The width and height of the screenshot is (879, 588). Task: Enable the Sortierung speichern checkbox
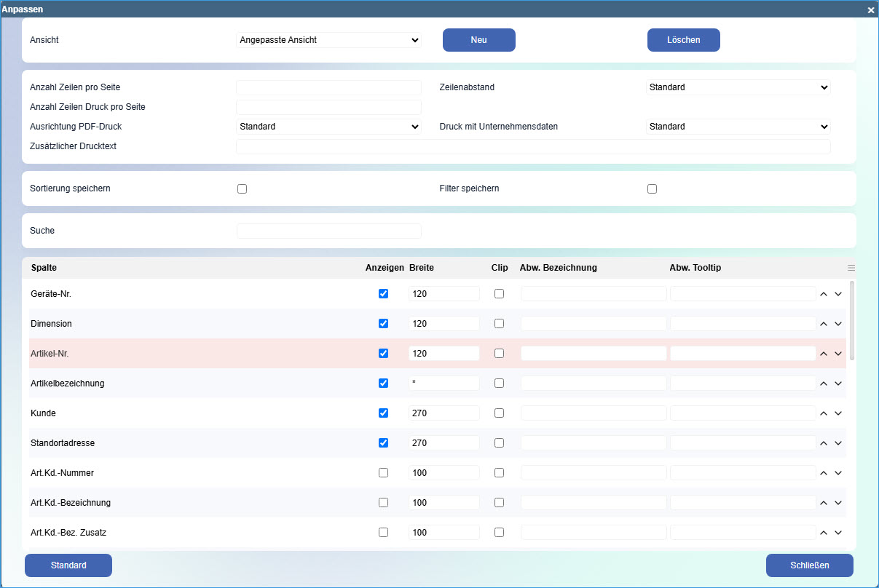click(243, 188)
